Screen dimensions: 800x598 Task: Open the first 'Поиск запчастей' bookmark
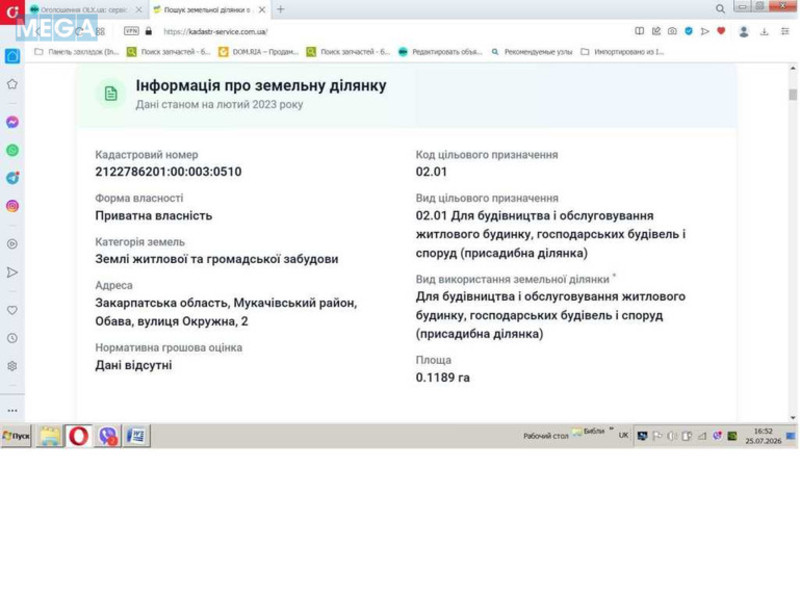tap(168, 52)
